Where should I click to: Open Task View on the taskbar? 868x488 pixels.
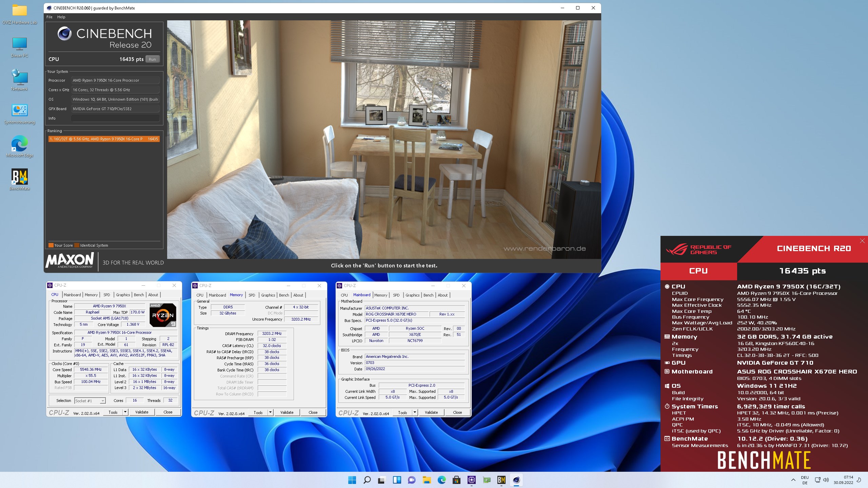point(382,480)
